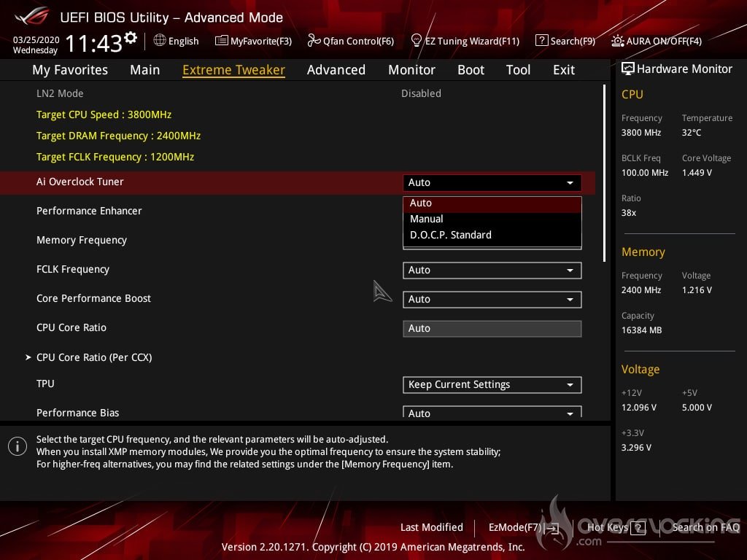Open the Performance Bias dropdown
The width and height of the screenshot is (747, 560).
(x=492, y=412)
